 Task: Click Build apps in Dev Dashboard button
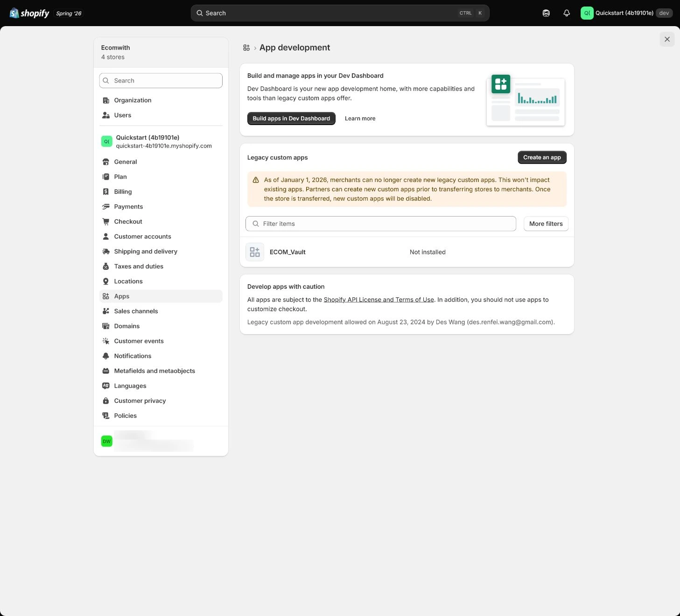(x=291, y=119)
